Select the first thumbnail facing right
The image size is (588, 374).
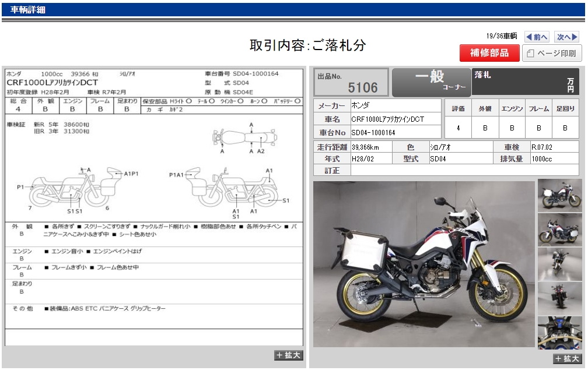559,195
